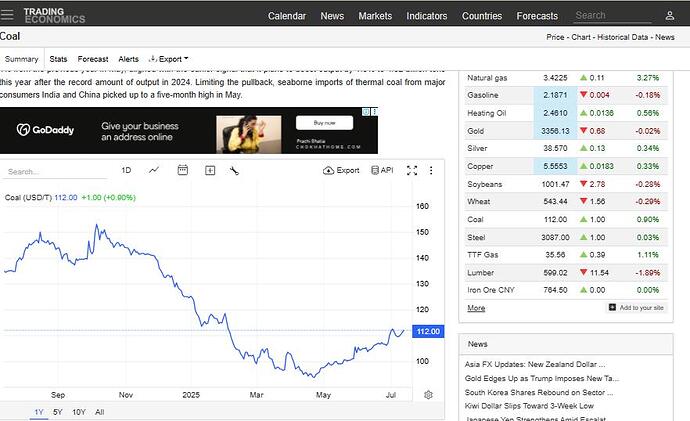Screen dimensions: 690x421
Task: Open chart settings gear icon
Action: (428, 395)
